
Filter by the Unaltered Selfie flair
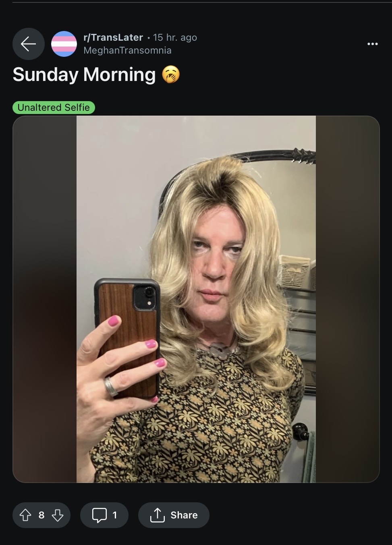54,108
